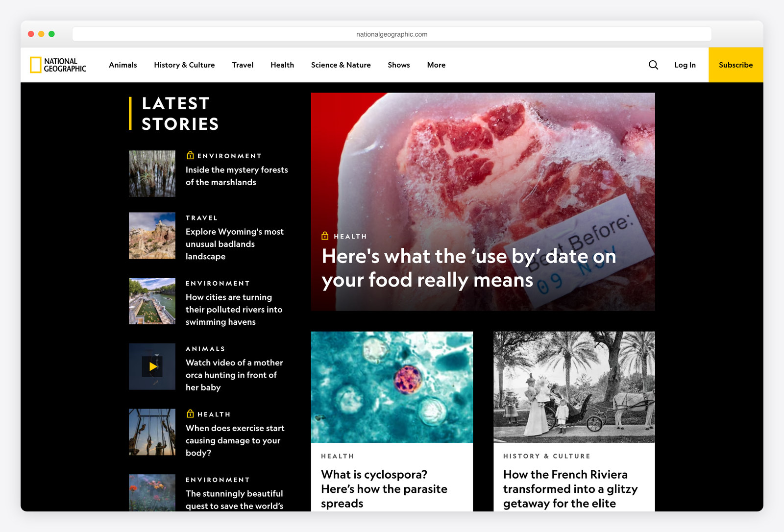Click ENVIRONMENT label above marshlands story

click(x=229, y=156)
